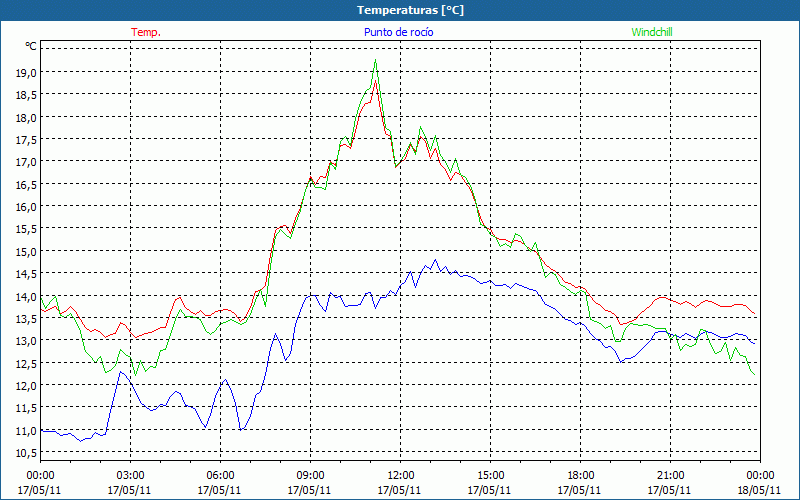Click the 15,5 y-axis value
800x500 pixels.
27,229
